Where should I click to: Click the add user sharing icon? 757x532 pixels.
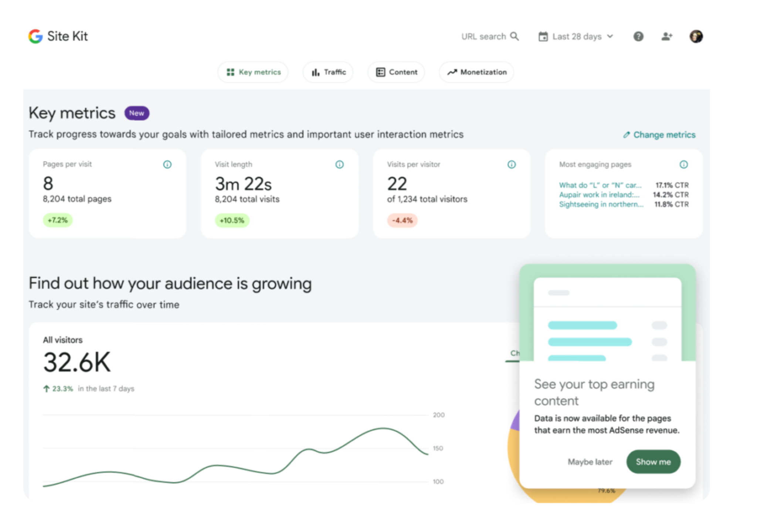click(x=666, y=36)
